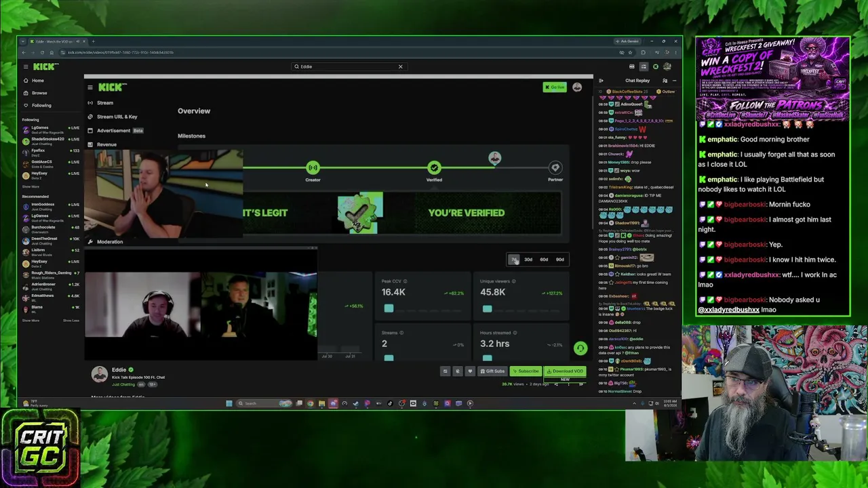Click the Hours streamed info icon
Image resolution: width=868 pixels, height=488 pixels.
pyautogui.click(x=515, y=333)
